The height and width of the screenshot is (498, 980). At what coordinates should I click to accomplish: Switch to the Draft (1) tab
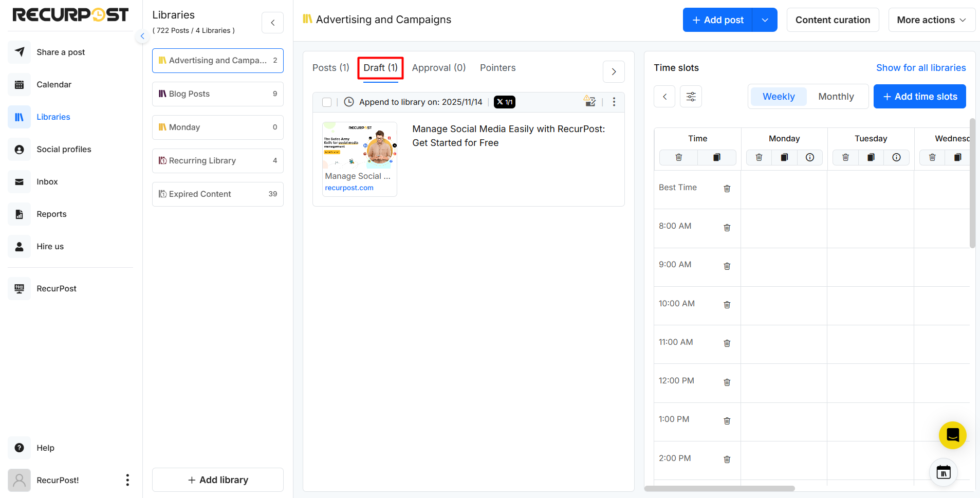[381, 68]
